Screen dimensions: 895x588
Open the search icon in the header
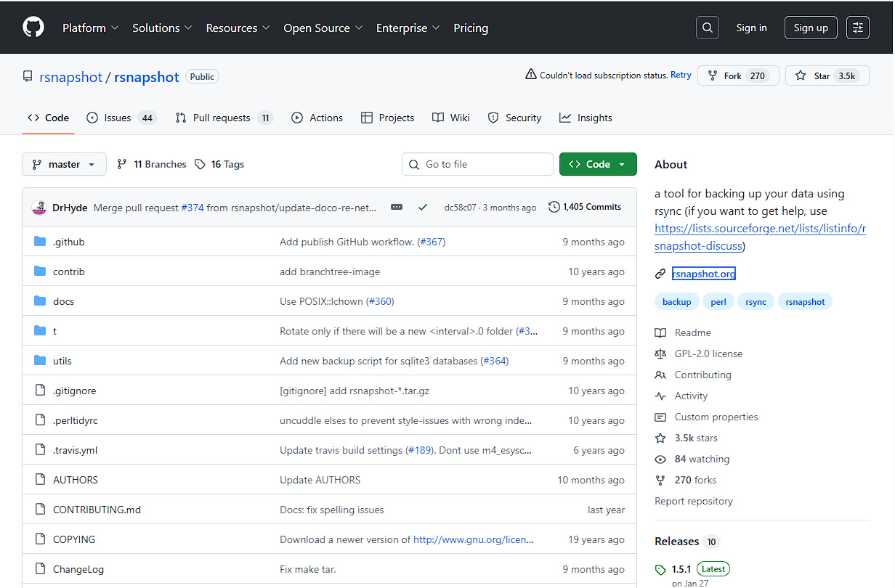(x=707, y=27)
